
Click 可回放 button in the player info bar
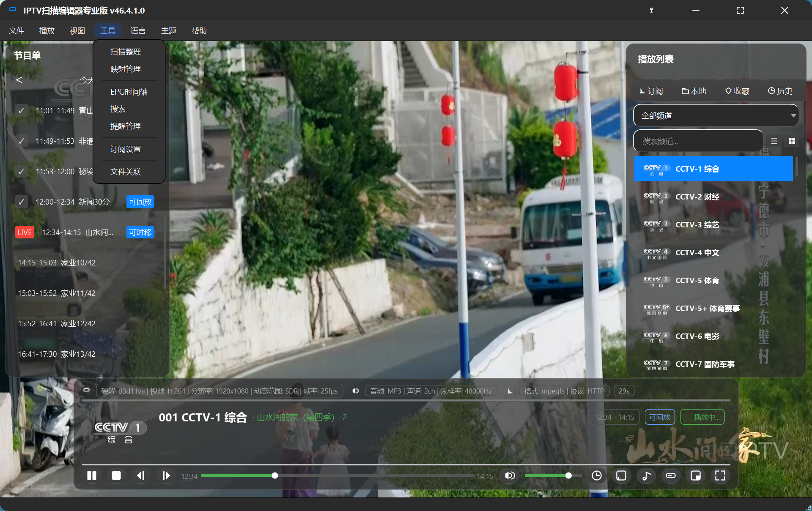(659, 417)
